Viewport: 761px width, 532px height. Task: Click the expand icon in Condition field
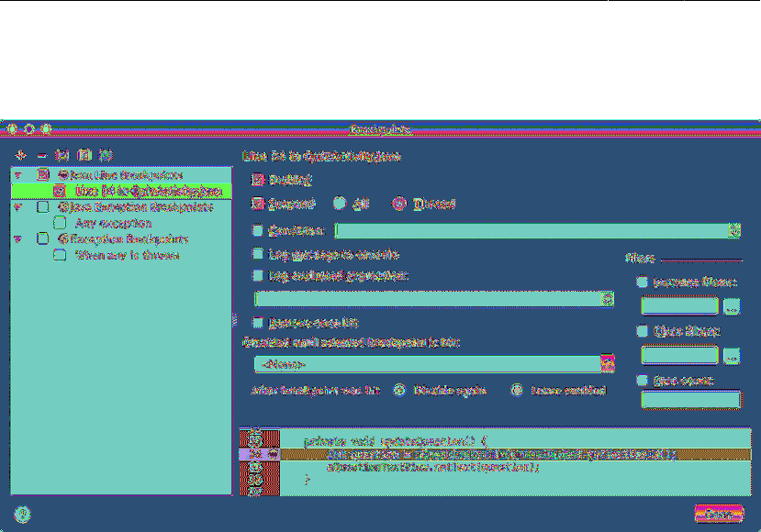point(734,231)
